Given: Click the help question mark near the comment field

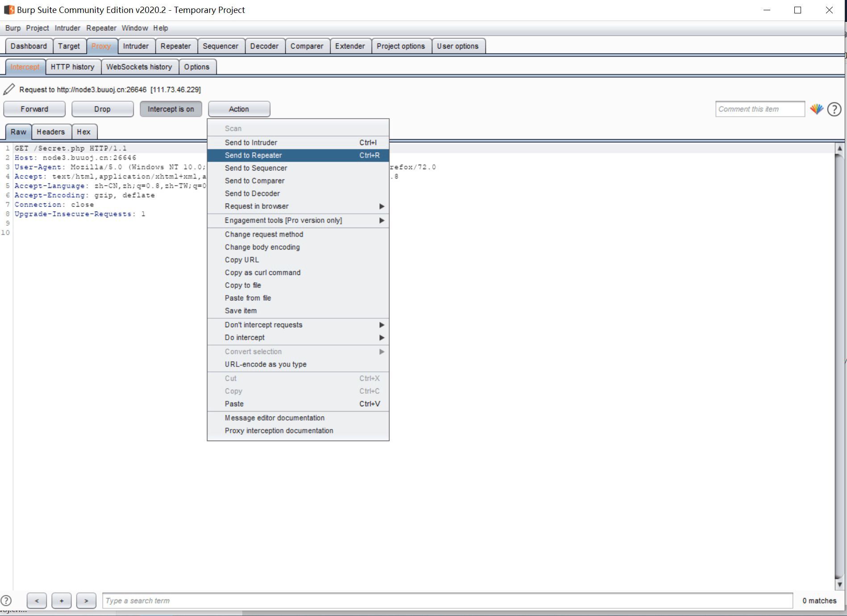Looking at the screenshot, I should coord(834,109).
